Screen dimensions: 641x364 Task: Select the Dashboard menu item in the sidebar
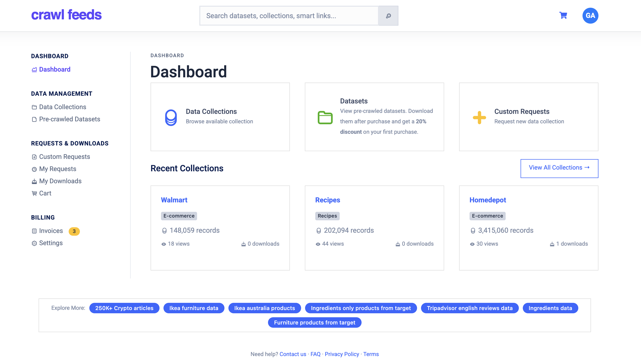tap(54, 69)
